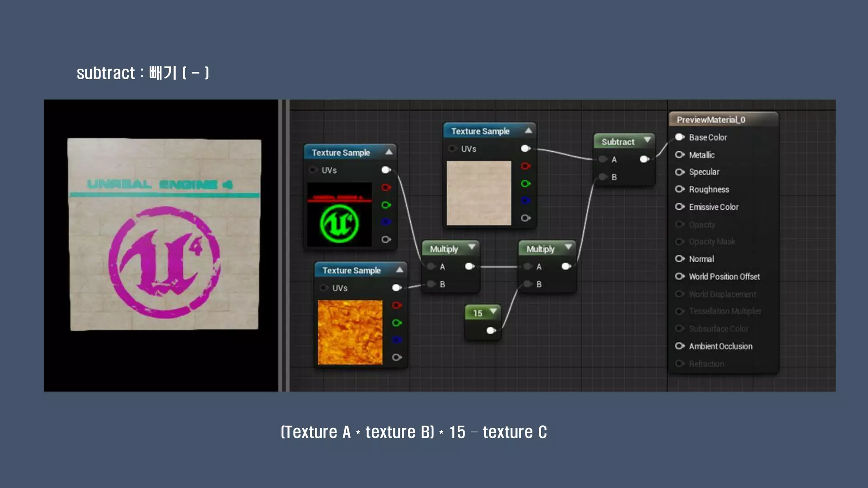Click the Roughness input pin
The height and width of the screenshot is (488, 868).
pyautogui.click(x=680, y=189)
